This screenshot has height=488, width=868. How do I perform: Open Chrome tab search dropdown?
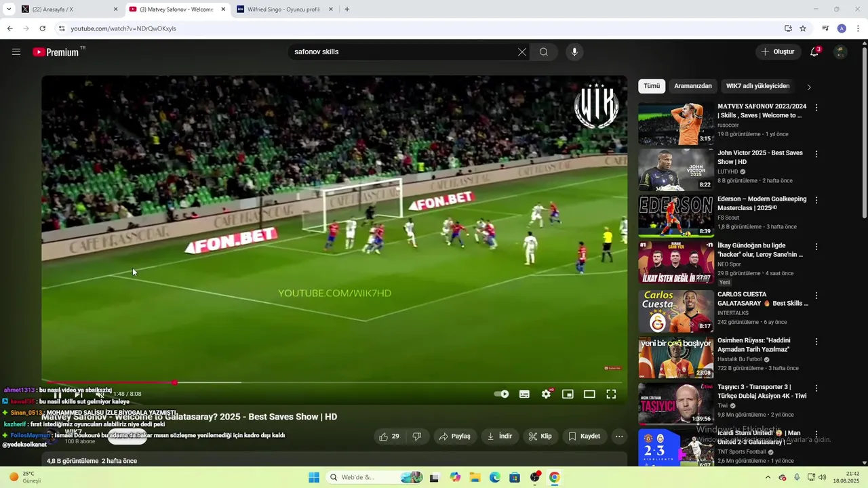[9, 9]
